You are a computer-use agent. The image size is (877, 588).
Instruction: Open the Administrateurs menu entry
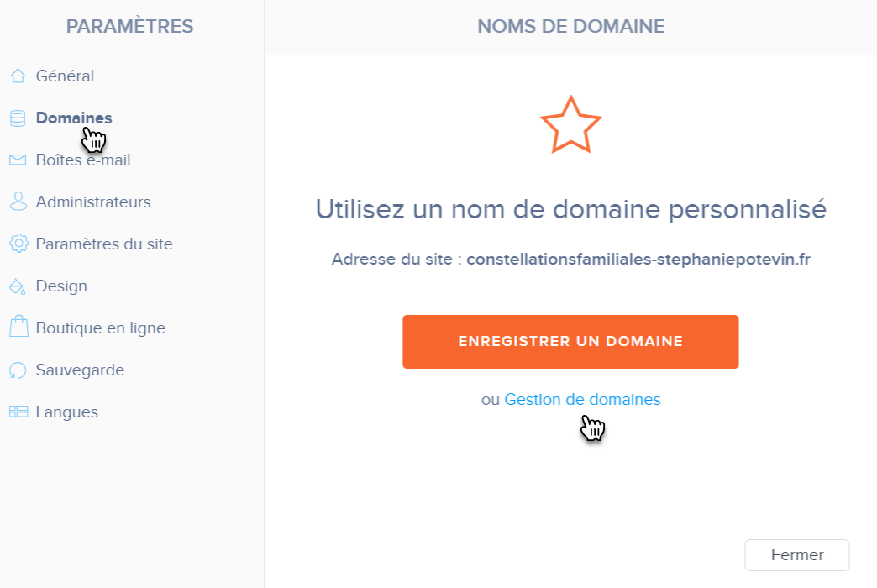click(x=93, y=202)
